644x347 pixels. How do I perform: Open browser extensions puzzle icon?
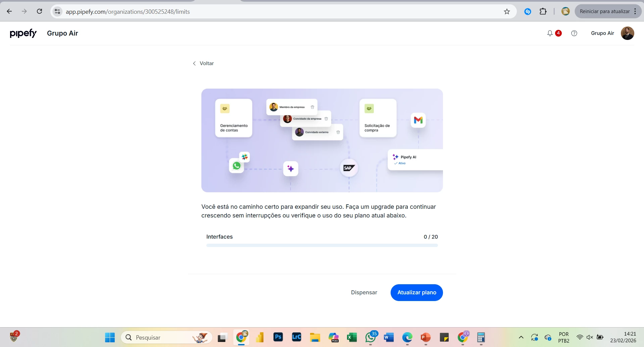click(543, 11)
